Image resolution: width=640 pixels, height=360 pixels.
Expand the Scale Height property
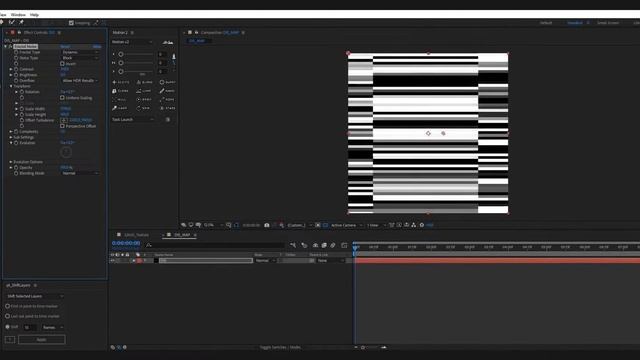click(17, 115)
